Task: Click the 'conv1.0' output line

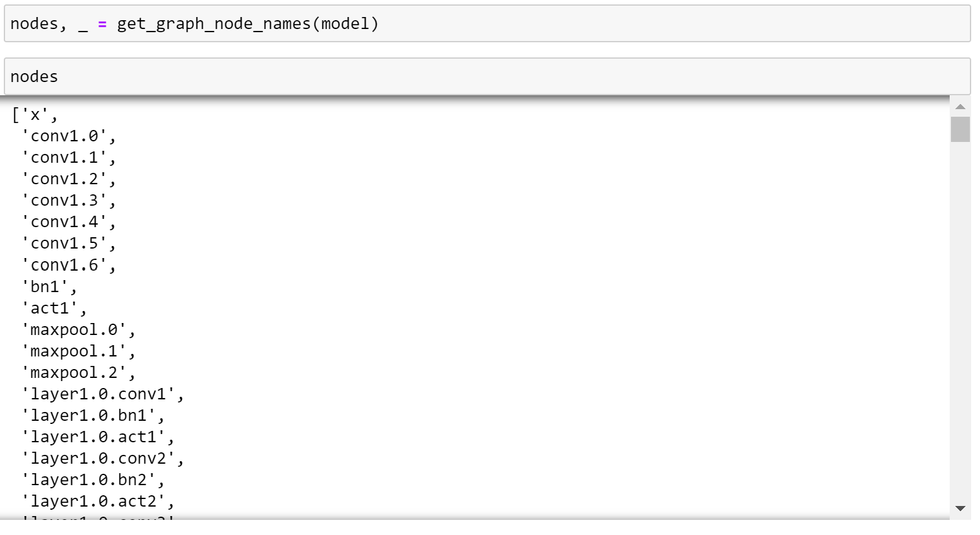Action: tap(69, 136)
